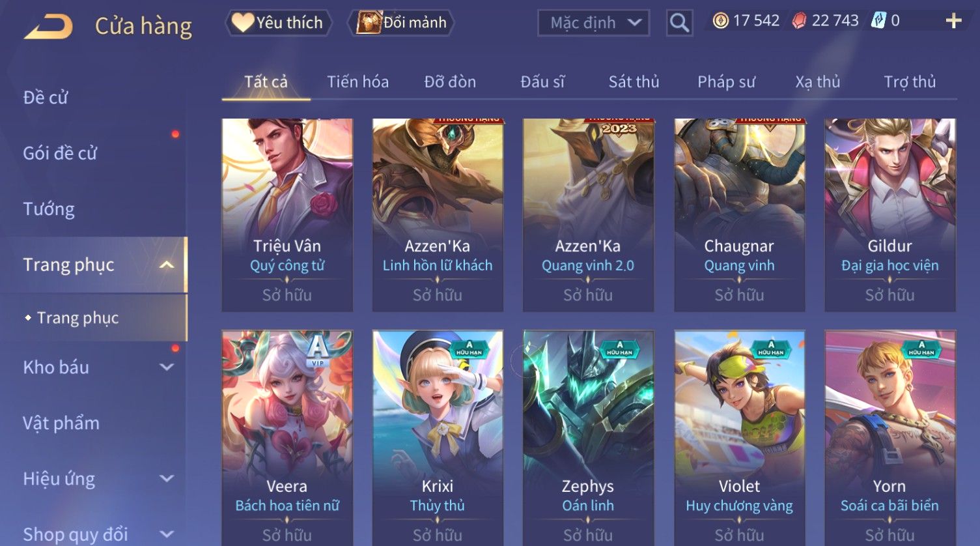Image resolution: width=980 pixels, height=546 pixels.
Task: Select the Tiến hóa tab
Action: click(x=357, y=82)
